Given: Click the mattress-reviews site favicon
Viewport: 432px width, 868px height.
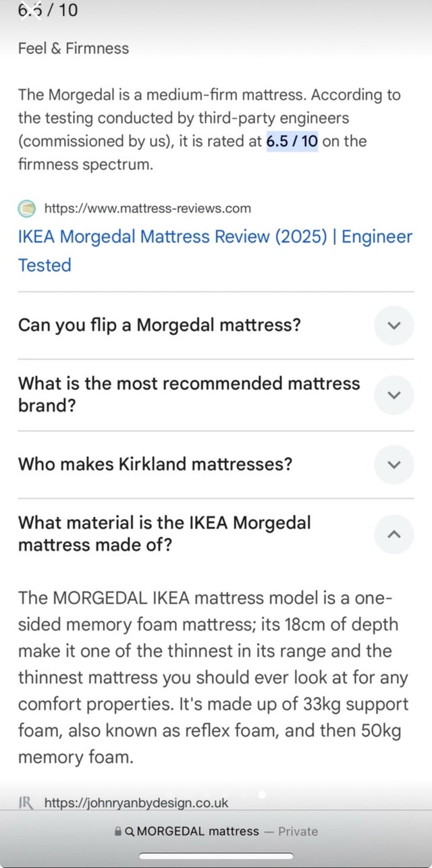Looking at the screenshot, I should tap(28, 208).
